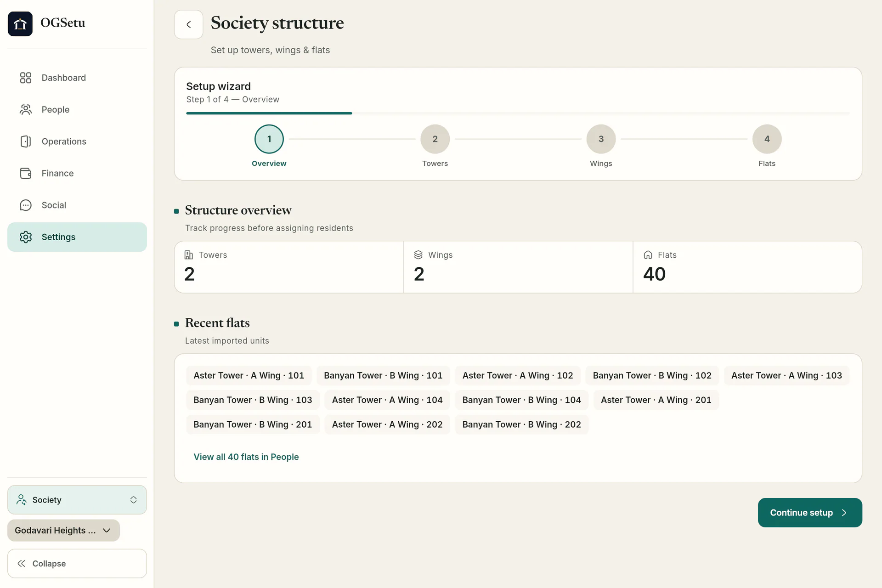Click the Flats count value 40
The height and width of the screenshot is (588, 882).
pyautogui.click(x=654, y=274)
